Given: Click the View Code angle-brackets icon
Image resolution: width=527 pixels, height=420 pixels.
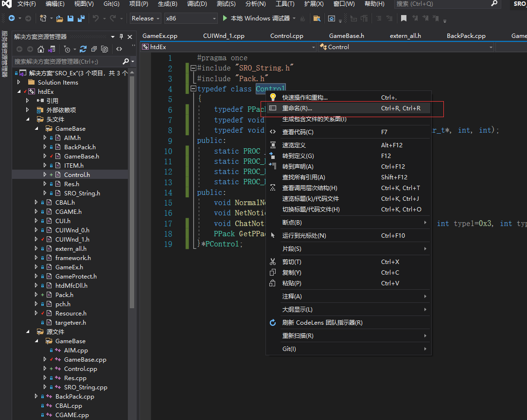Looking at the screenshot, I should pos(119,49).
